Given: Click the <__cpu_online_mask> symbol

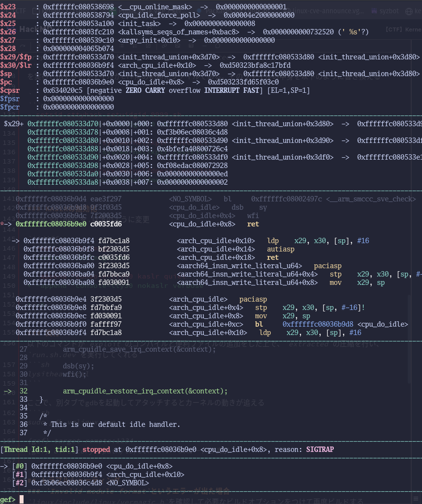Looking at the screenshot, I should (155, 7).
